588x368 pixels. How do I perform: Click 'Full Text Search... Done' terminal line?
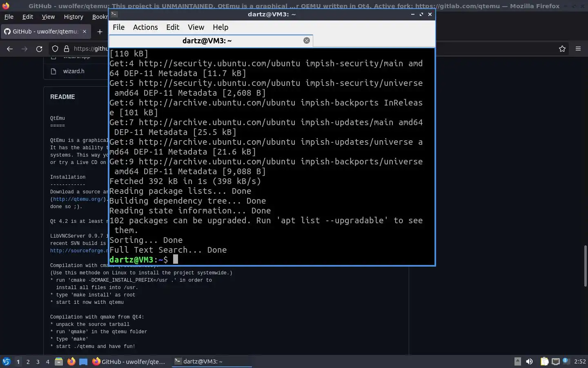click(x=168, y=250)
